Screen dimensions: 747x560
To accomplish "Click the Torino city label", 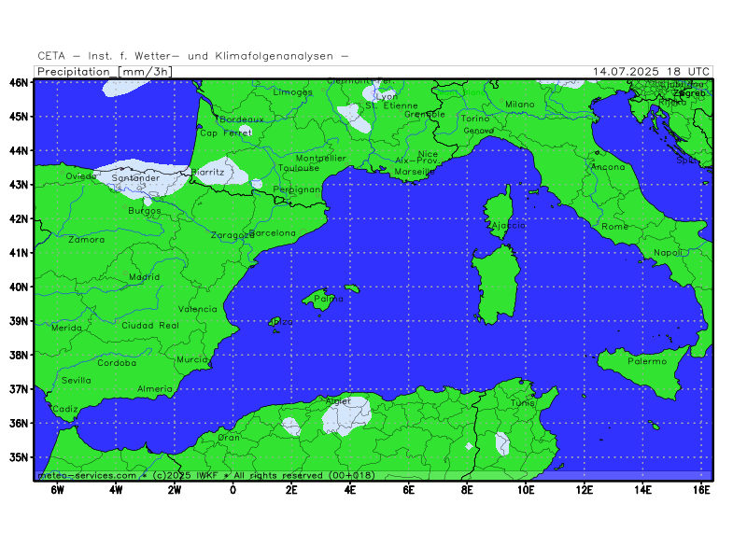I will pyautogui.click(x=475, y=119).
